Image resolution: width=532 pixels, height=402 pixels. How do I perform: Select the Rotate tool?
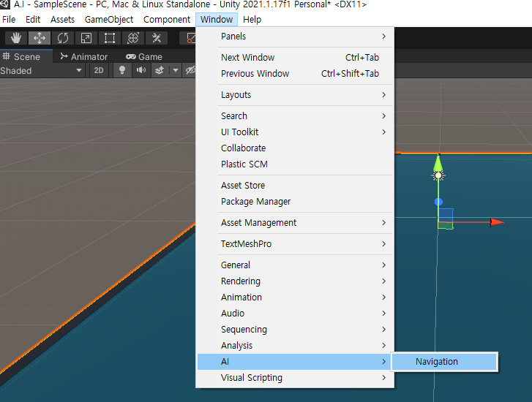63,38
